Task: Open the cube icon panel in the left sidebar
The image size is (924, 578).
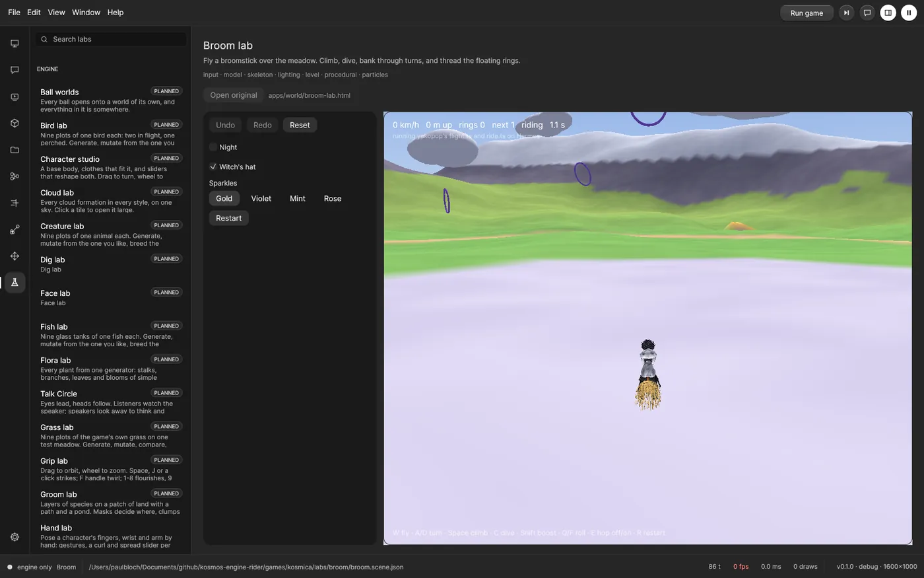Action: click(15, 124)
